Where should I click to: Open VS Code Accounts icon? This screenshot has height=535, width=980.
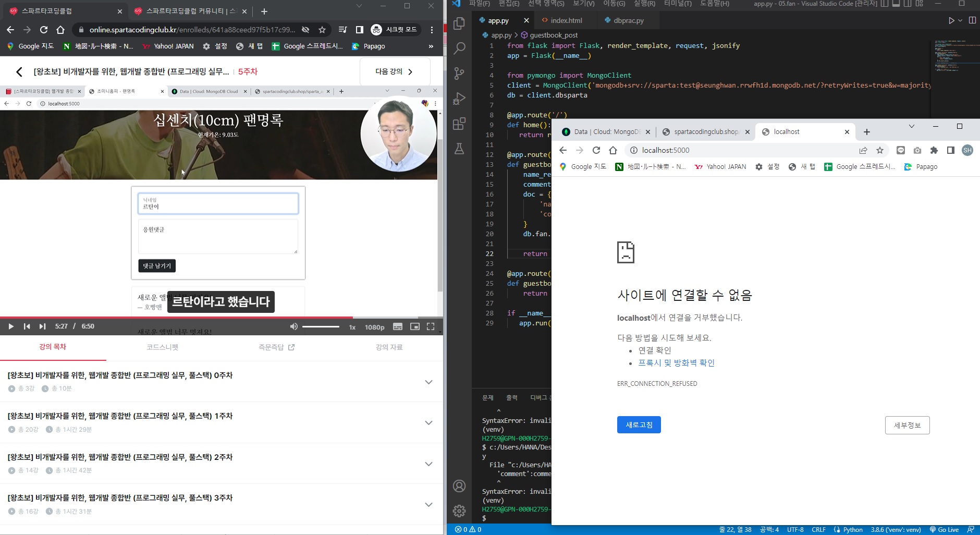(x=459, y=486)
